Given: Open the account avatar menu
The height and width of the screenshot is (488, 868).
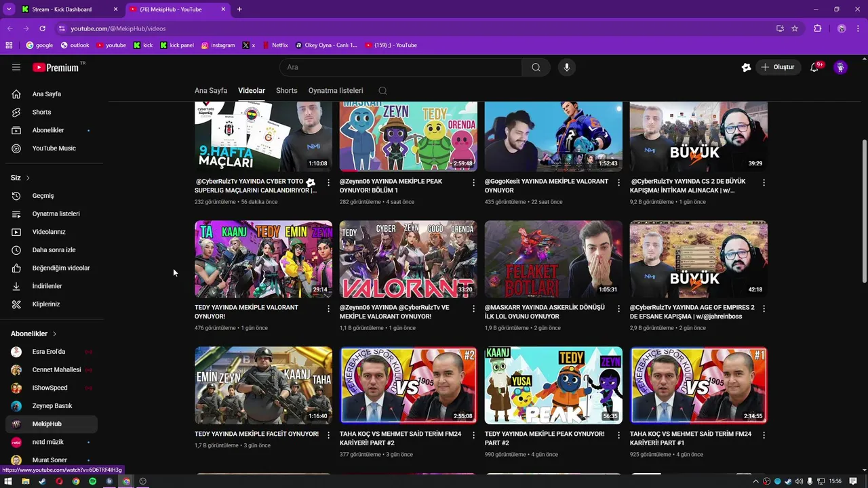Looking at the screenshot, I should point(841,67).
